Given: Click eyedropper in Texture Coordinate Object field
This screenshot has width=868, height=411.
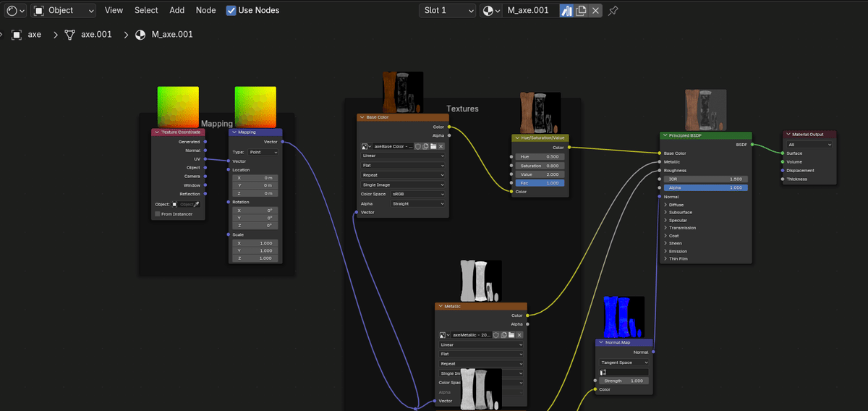Looking at the screenshot, I should pos(196,204).
